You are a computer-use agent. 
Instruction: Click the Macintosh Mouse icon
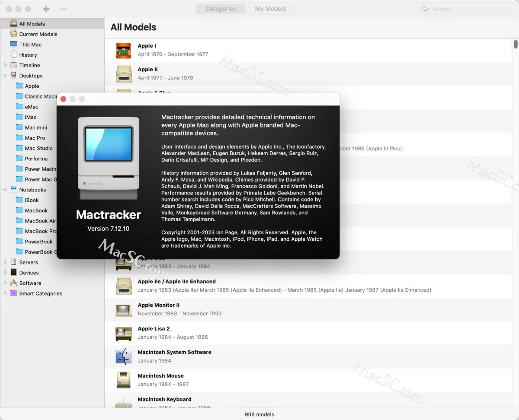tap(124, 380)
